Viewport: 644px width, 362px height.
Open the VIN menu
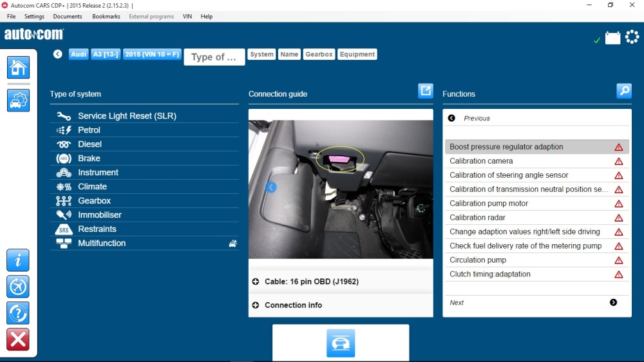[x=187, y=17]
